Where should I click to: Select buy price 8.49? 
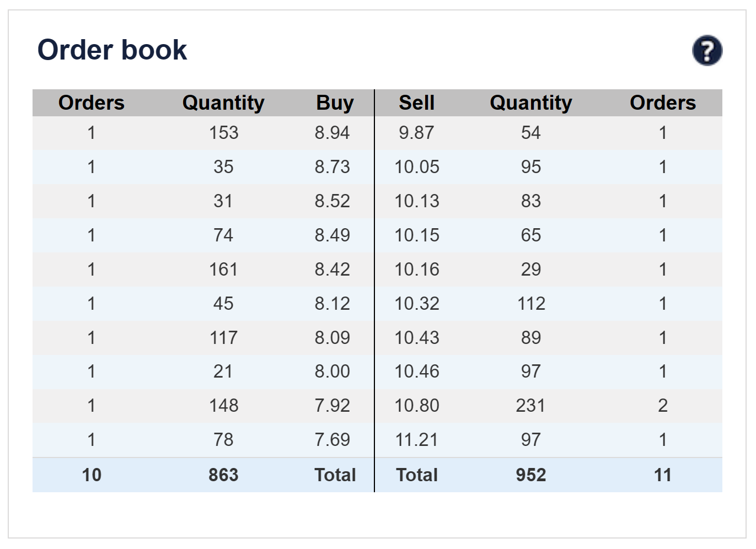[x=332, y=235]
